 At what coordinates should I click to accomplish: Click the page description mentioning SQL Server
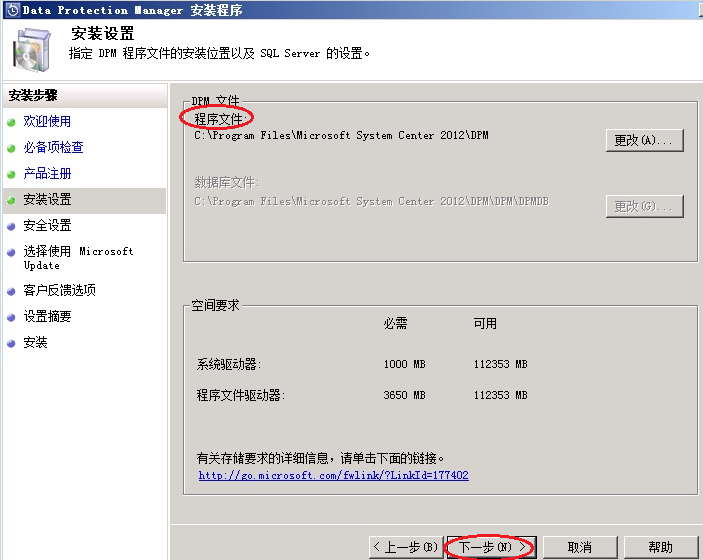219,53
